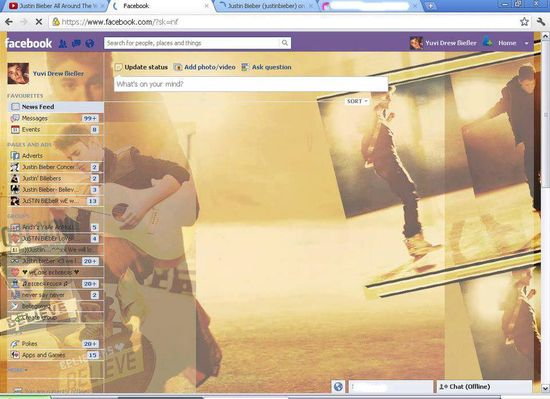This screenshot has width=550, height=399.
Task: Click Add photo/video link
Action: (205, 67)
